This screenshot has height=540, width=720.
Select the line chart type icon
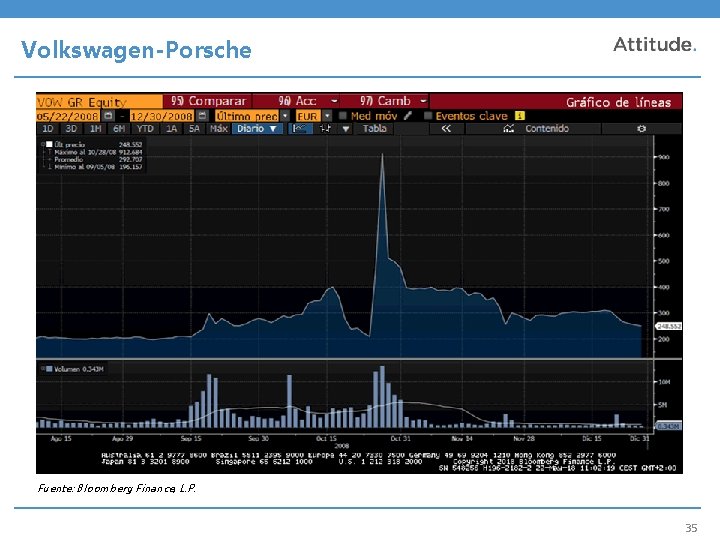tap(300, 129)
